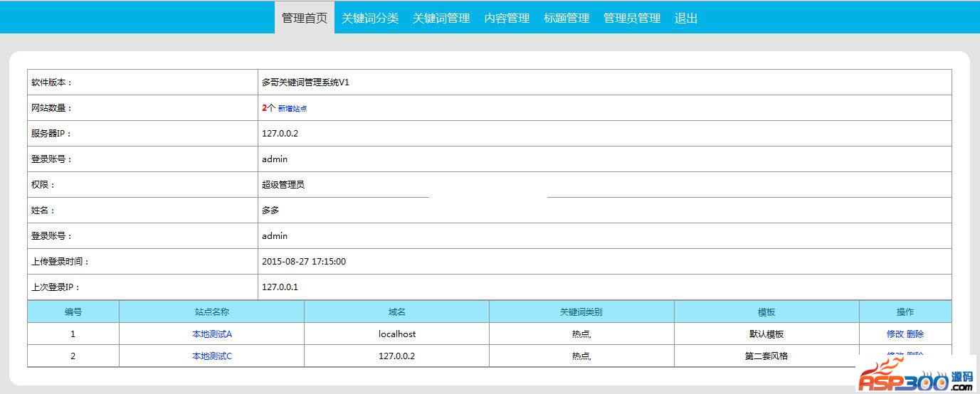The height and width of the screenshot is (394, 980).
Task: Open site link 本地测试A
Action: pos(212,334)
